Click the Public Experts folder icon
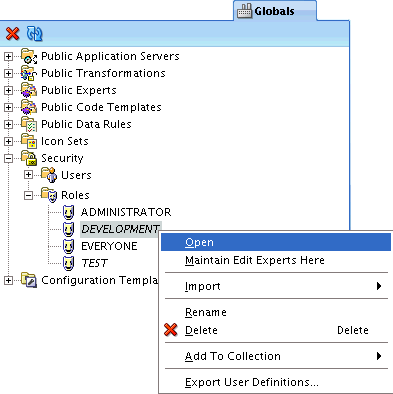 (29, 90)
